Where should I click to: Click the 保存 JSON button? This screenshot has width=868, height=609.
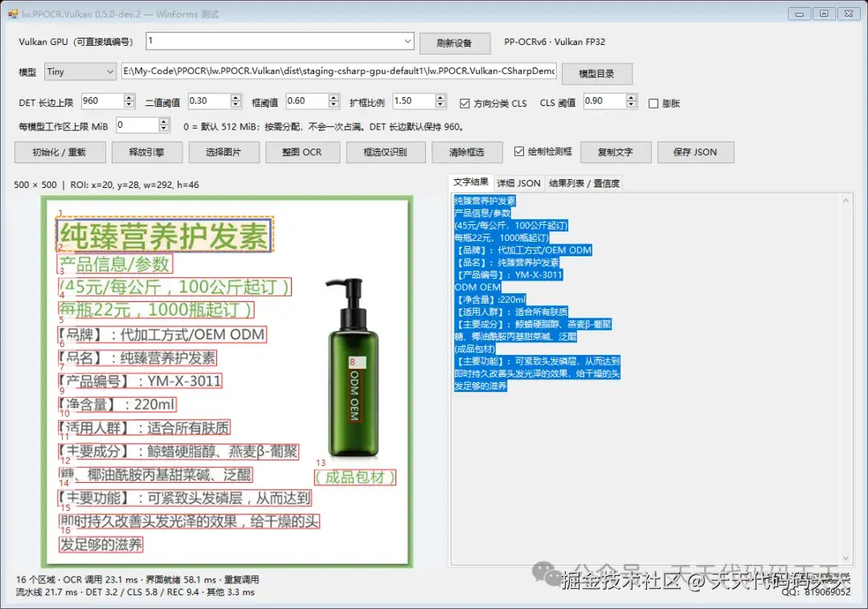pyautogui.click(x=696, y=152)
